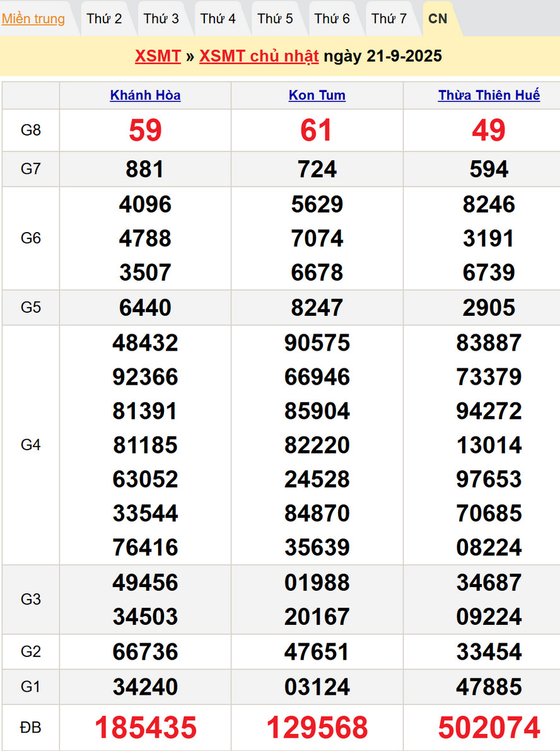This screenshot has width=560, height=751.
Task: Click Khánh Hòa special prize 185435
Action: pyautogui.click(x=145, y=728)
